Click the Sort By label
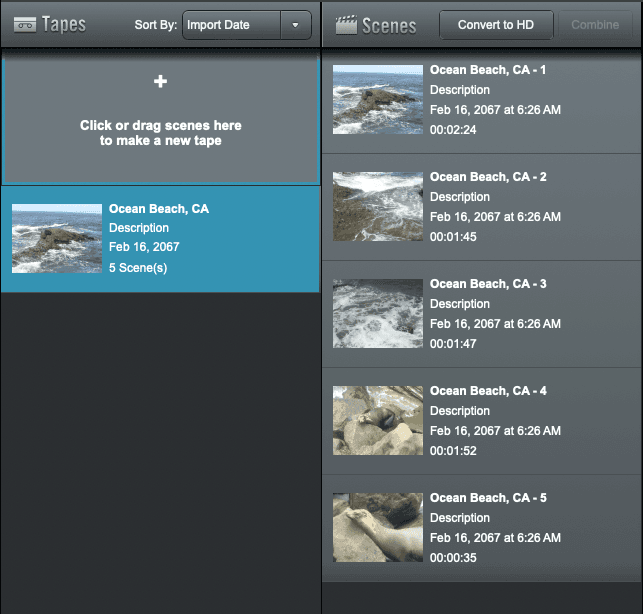The image size is (643, 614). point(156,25)
